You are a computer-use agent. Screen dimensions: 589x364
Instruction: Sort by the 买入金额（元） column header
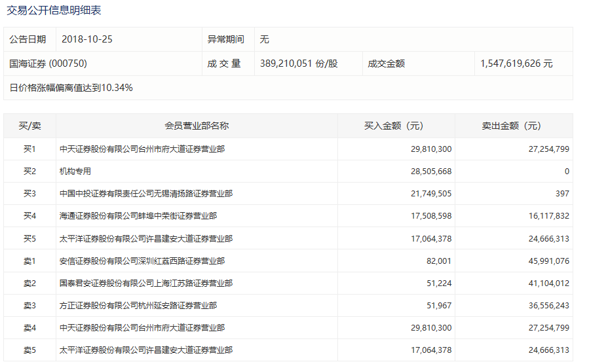click(x=396, y=126)
